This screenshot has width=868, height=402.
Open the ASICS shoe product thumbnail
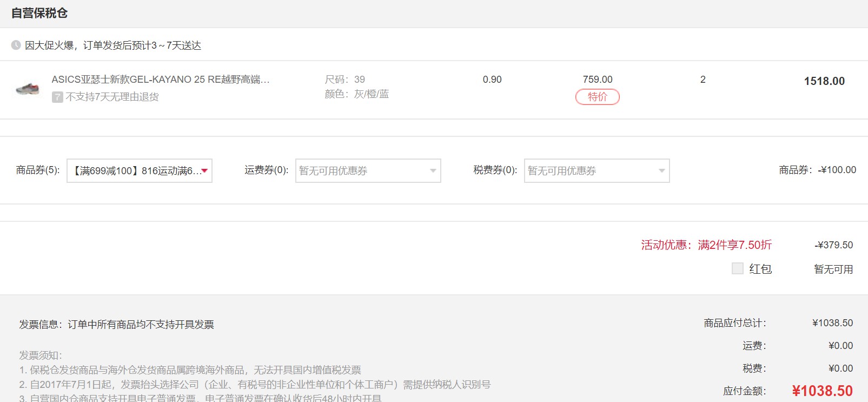[x=28, y=88]
